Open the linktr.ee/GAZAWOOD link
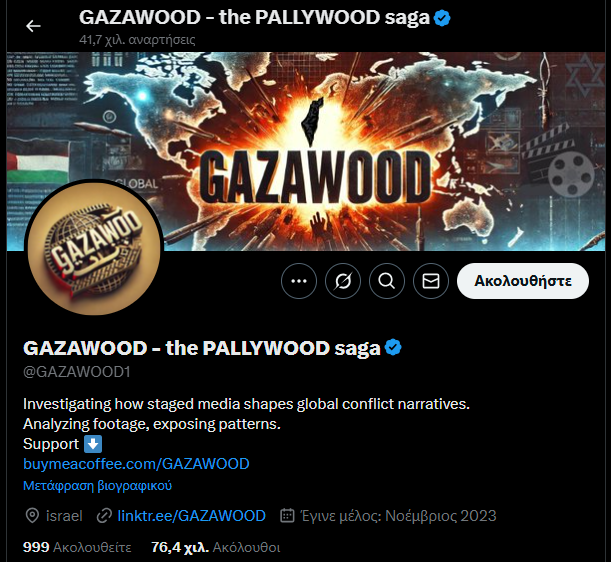Screen dimensions: 611x562 191,516
